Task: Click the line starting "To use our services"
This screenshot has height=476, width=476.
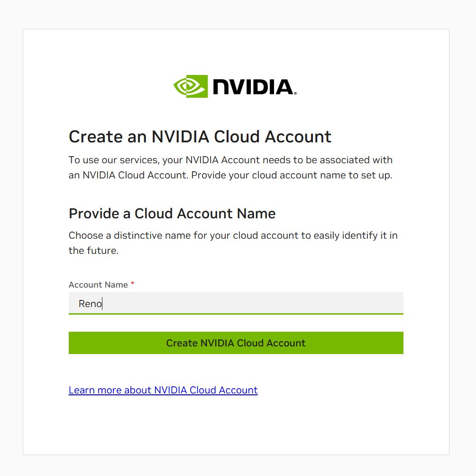Action: (230, 160)
